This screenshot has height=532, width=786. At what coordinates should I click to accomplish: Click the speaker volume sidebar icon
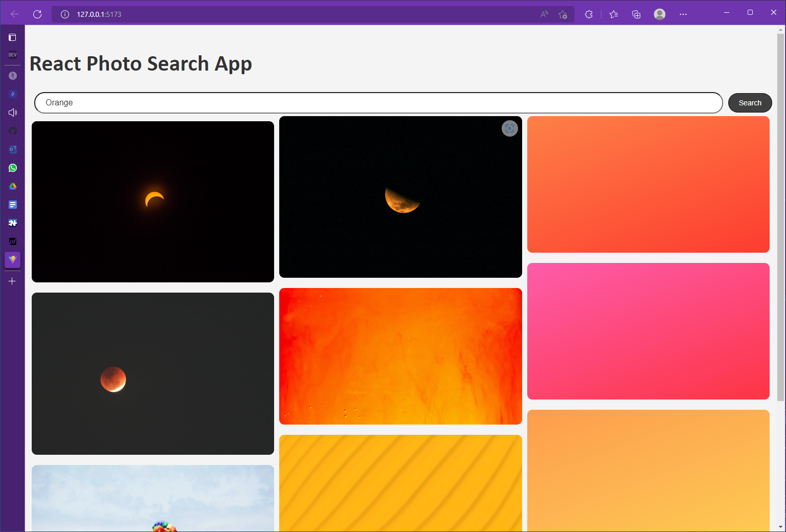click(12, 112)
